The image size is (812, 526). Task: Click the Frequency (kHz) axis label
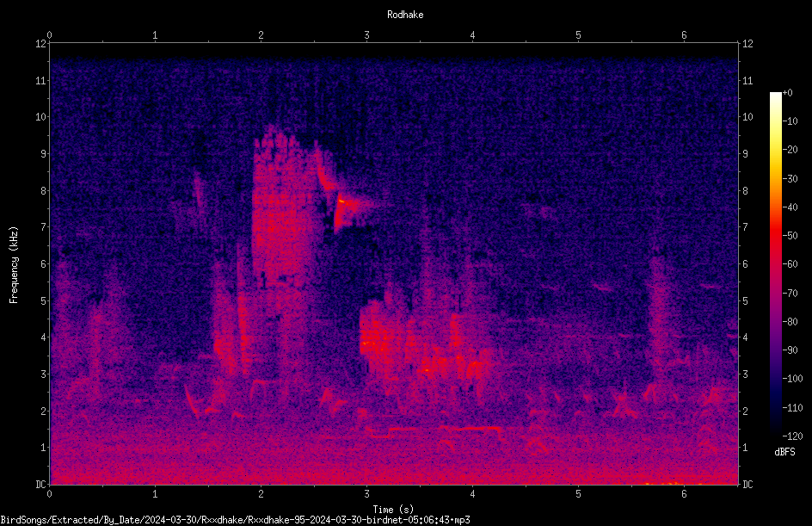tap(14, 265)
